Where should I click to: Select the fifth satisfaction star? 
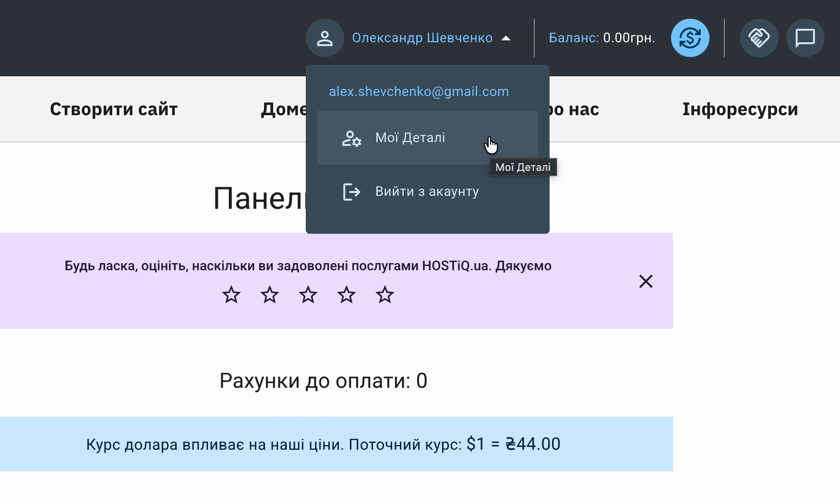(x=385, y=295)
